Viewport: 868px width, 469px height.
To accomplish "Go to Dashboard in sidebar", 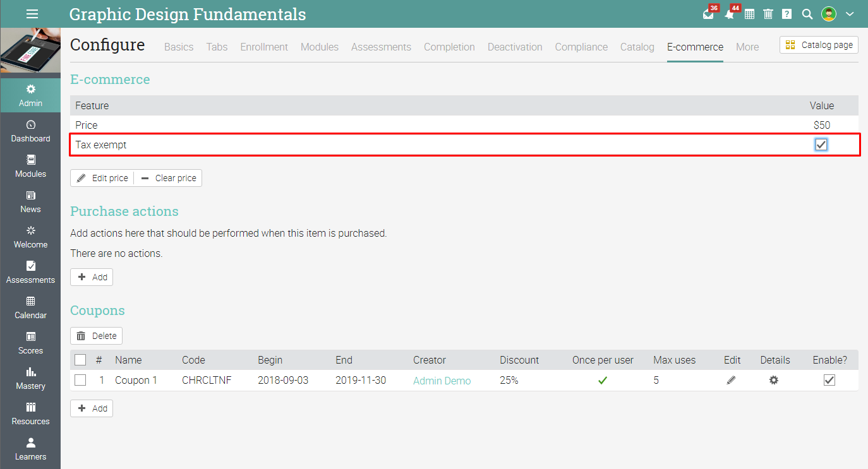I will (30, 131).
